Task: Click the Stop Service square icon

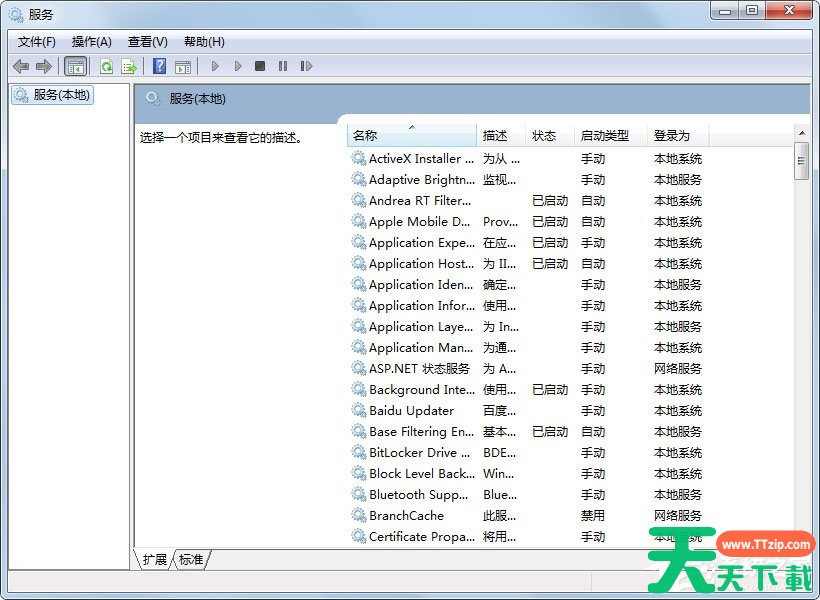Action: click(x=260, y=66)
